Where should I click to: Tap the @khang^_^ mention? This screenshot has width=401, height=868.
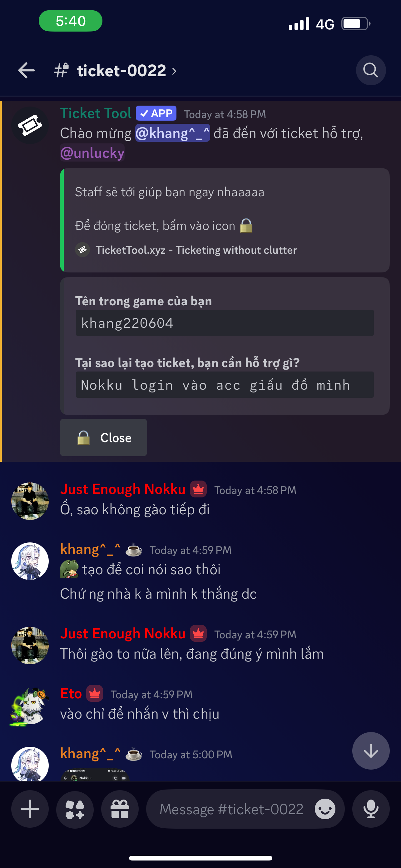pos(172,133)
